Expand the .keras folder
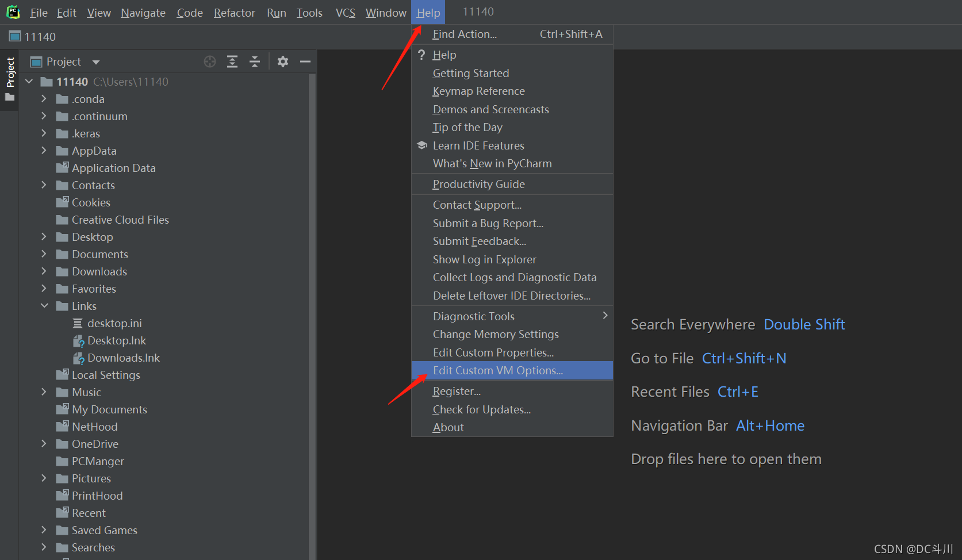This screenshot has width=962, height=560. click(44, 133)
